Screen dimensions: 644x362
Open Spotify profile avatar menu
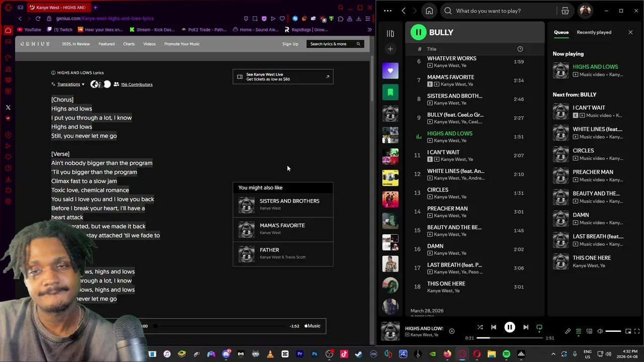click(585, 11)
